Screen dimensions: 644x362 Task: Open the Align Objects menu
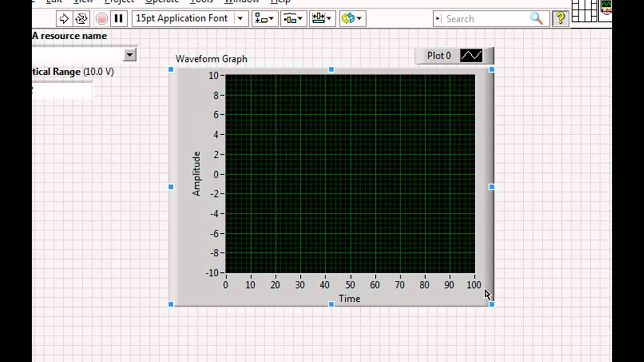(264, 19)
